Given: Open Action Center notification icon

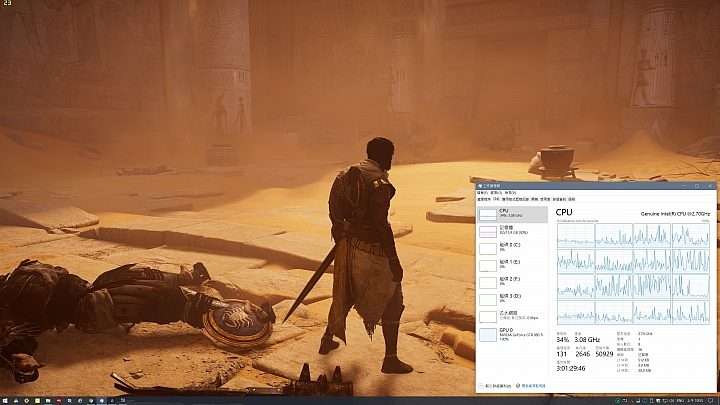Looking at the screenshot, I should coord(710,401).
